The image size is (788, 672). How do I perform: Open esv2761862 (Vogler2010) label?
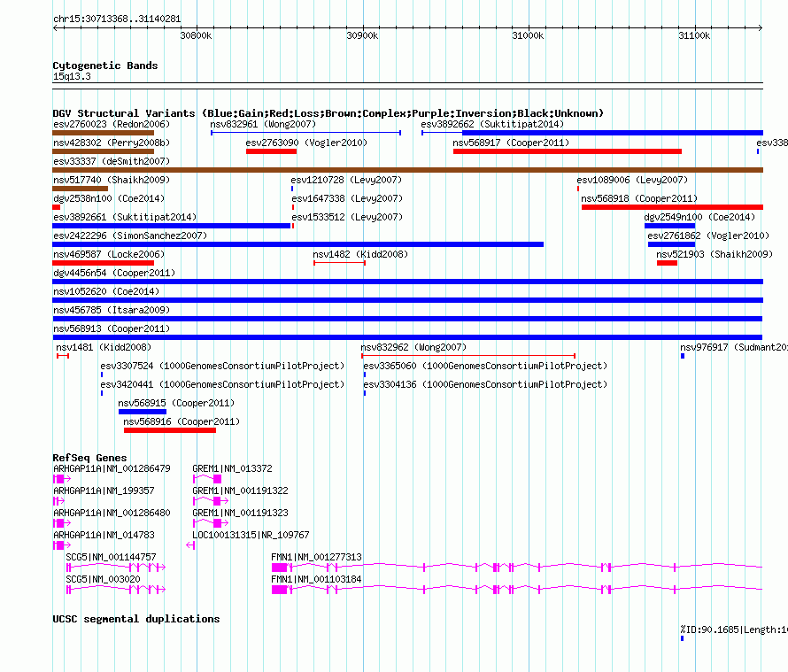pyautogui.click(x=708, y=236)
